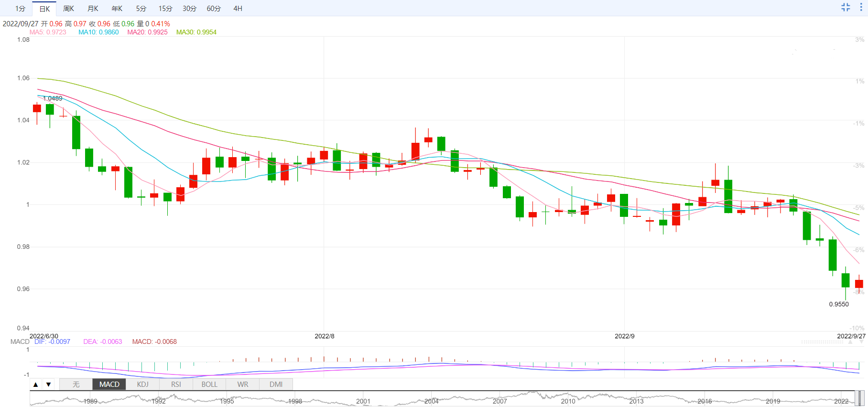
Task: Click the MA20: 0.9925 legend label
Action: click(147, 32)
